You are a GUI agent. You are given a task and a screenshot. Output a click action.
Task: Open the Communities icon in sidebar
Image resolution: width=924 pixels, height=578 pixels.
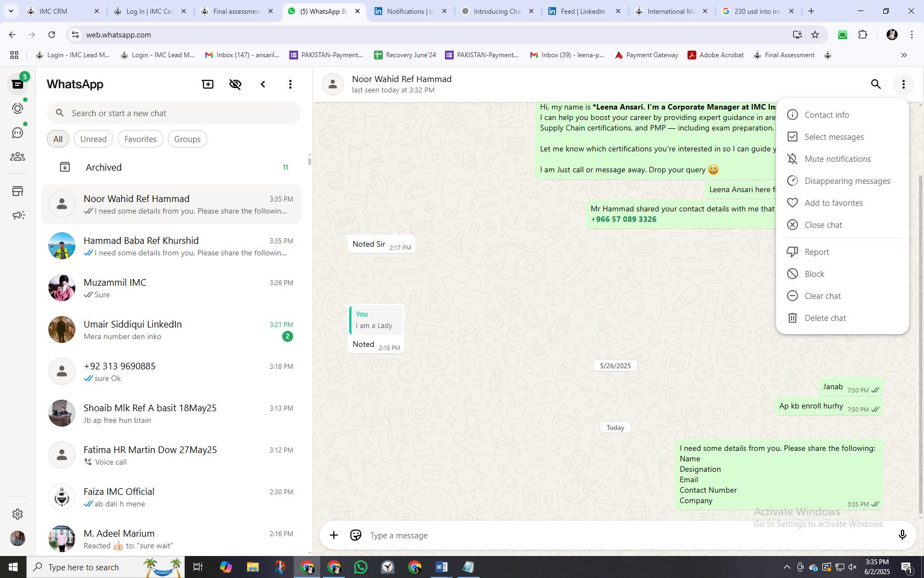18,157
